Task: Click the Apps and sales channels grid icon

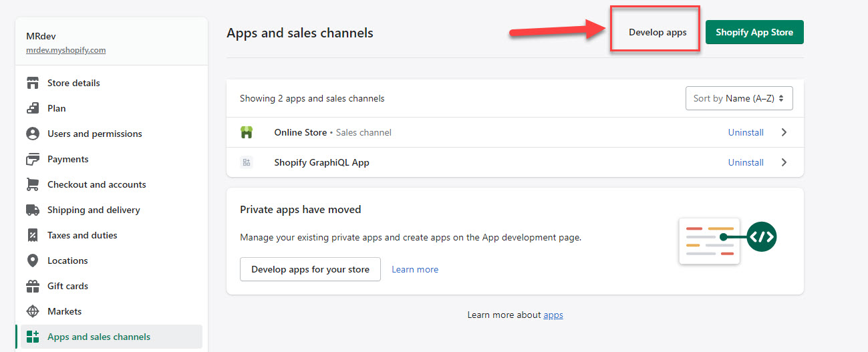Action: point(33,337)
